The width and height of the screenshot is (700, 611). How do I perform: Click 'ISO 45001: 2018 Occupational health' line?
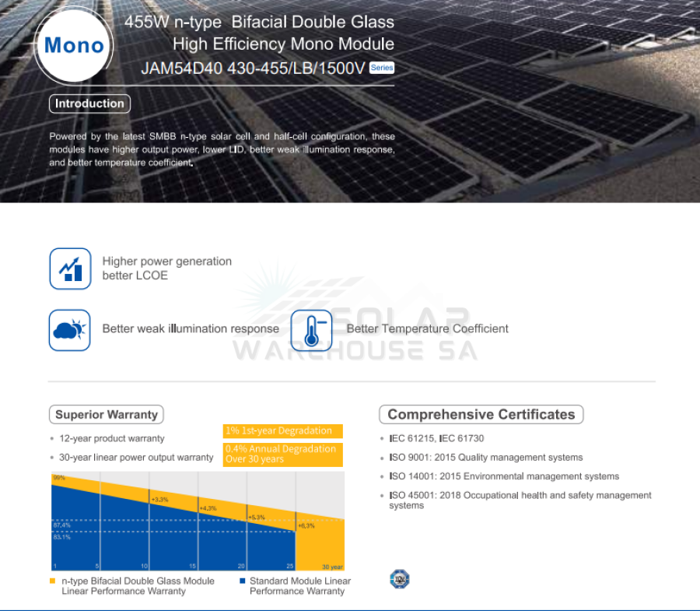520,500
